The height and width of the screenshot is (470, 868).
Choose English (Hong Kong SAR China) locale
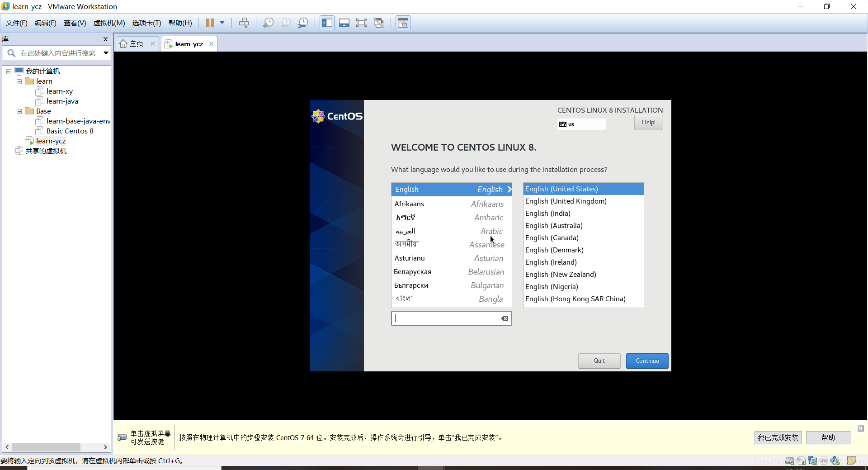pyautogui.click(x=583, y=299)
